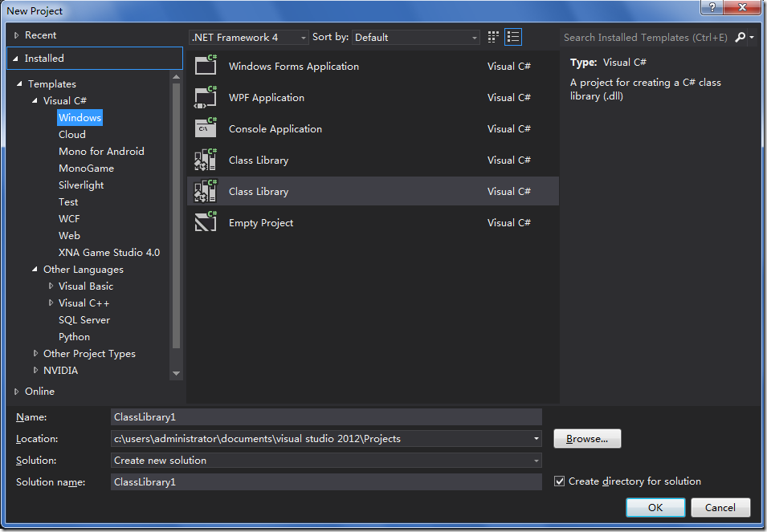Select the highlighted Class Library icon
The width and height of the screenshot is (767, 532).
pos(206,191)
